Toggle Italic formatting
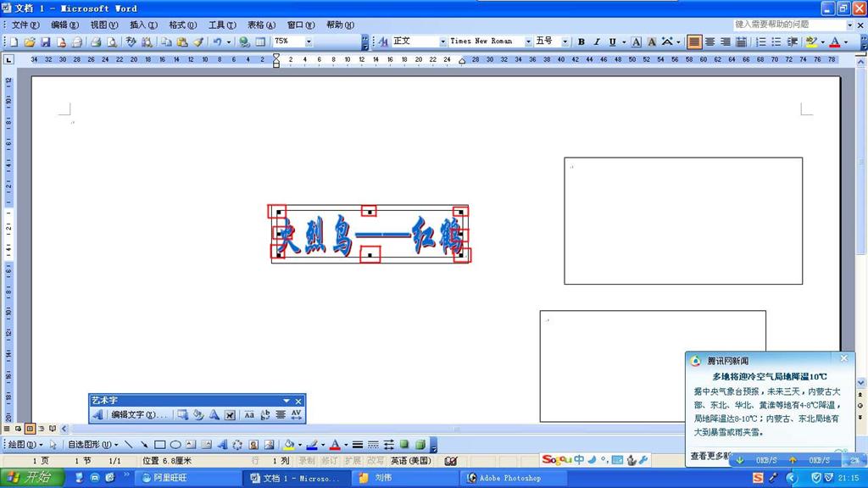Viewport: 868px width, 488px height. 597,42
